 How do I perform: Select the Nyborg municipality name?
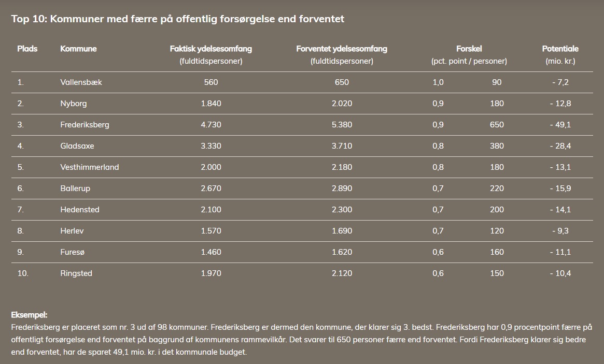(x=74, y=104)
